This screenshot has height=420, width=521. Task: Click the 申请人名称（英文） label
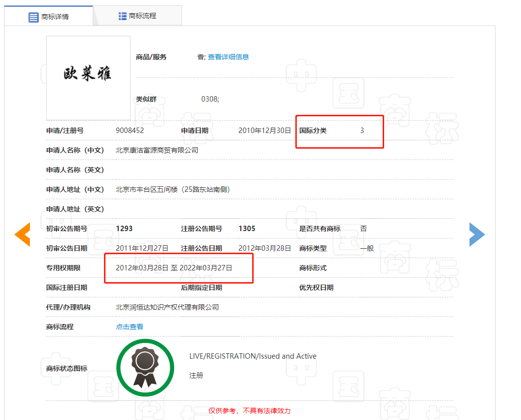tap(75, 170)
